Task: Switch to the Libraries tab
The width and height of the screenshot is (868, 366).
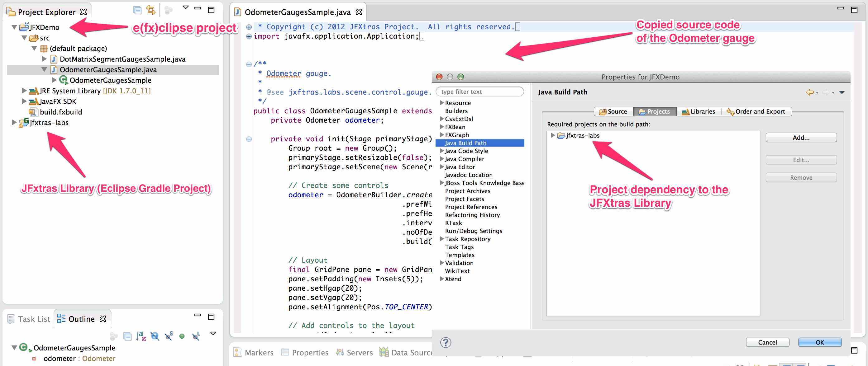Action: click(698, 111)
